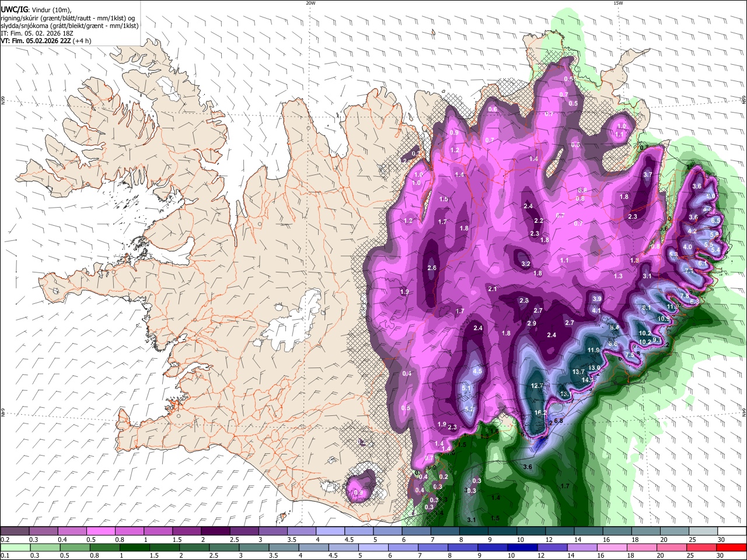The width and height of the screenshot is (747, 560).
Task: Select the 3.7 value near the east coast
Action: [647, 174]
